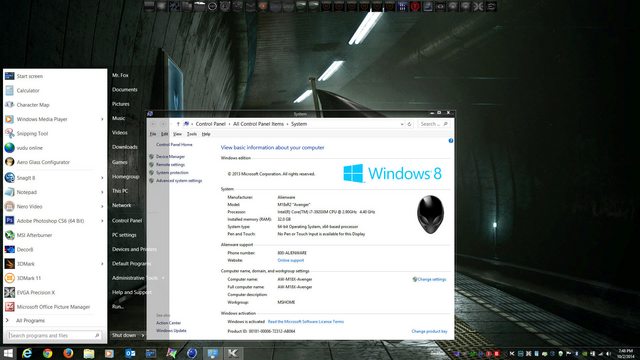Click the help question mark in System window
Viewport: 640px width, 360px height.
[x=451, y=141]
